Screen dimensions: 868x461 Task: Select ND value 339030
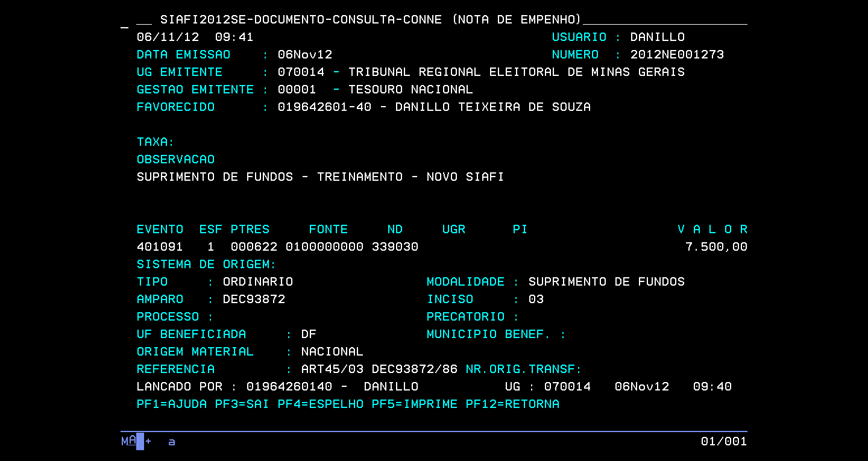coord(395,247)
